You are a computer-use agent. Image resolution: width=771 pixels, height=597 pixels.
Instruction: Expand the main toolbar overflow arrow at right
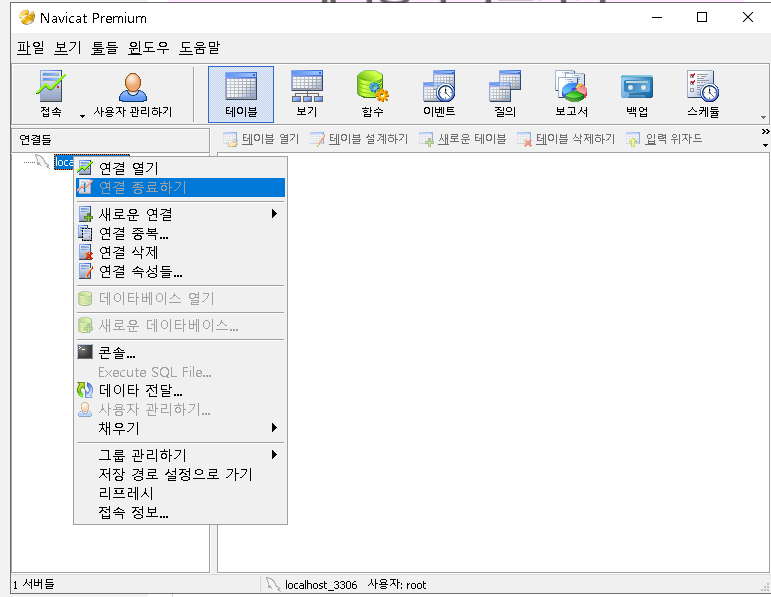pyautogui.click(x=763, y=117)
